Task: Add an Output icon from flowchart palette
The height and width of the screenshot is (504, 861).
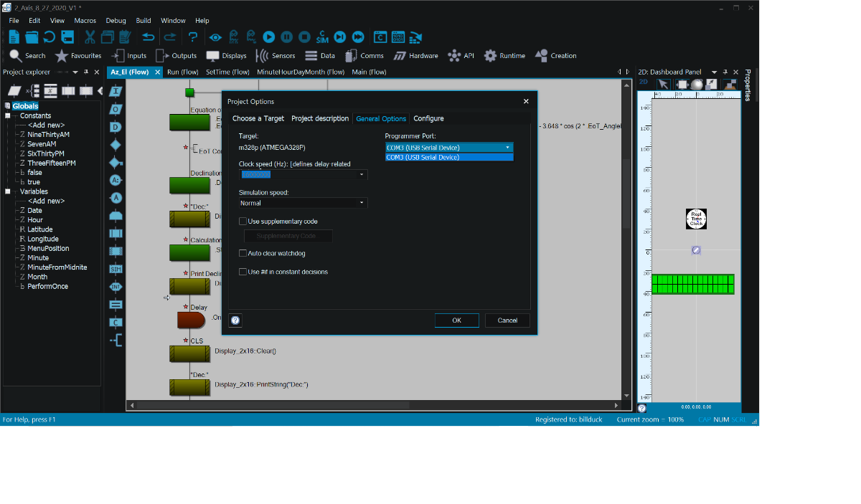Action: (116, 109)
